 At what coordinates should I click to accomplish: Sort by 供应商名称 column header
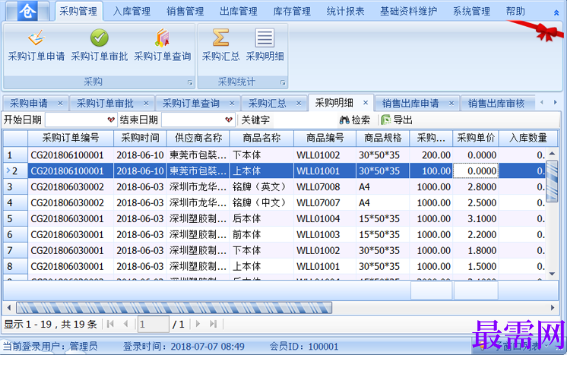pos(198,138)
